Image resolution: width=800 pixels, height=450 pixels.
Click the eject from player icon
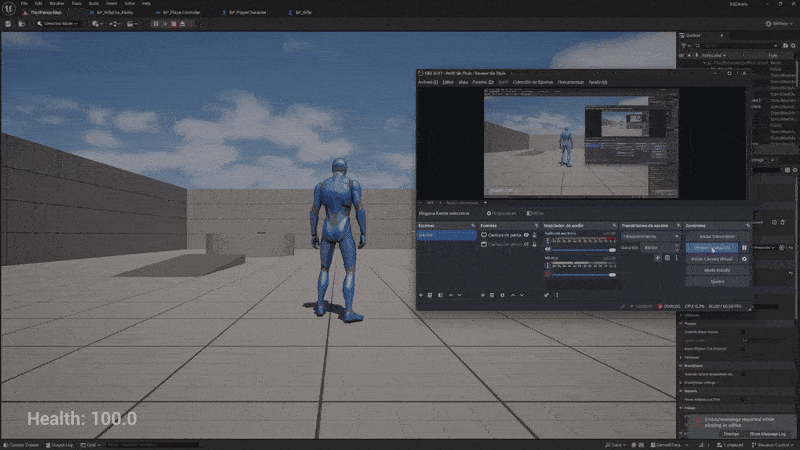(x=183, y=23)
